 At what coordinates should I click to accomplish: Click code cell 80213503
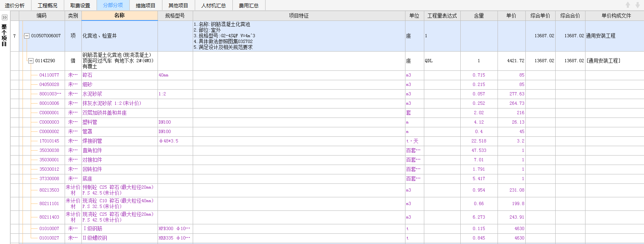[49, 190]
